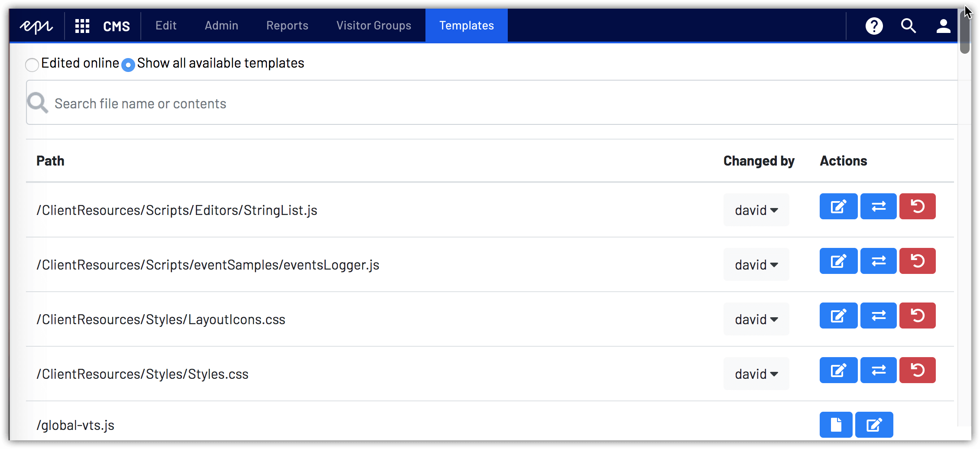Click the vertical scrollbar thumb

(x=964, y=30)
